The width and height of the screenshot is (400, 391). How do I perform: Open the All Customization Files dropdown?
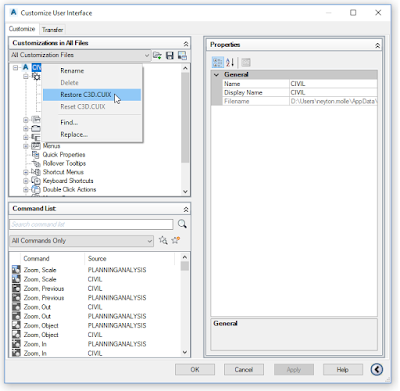point(80,55)
